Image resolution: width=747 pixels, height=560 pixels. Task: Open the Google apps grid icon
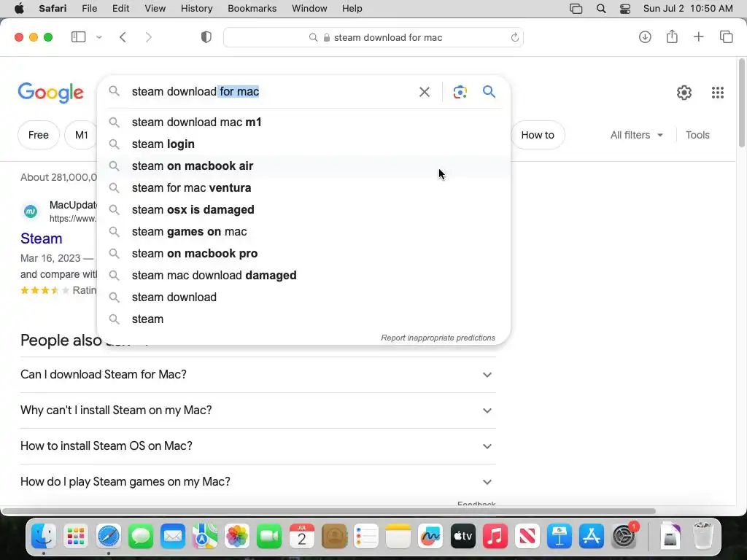click(718, 93)
